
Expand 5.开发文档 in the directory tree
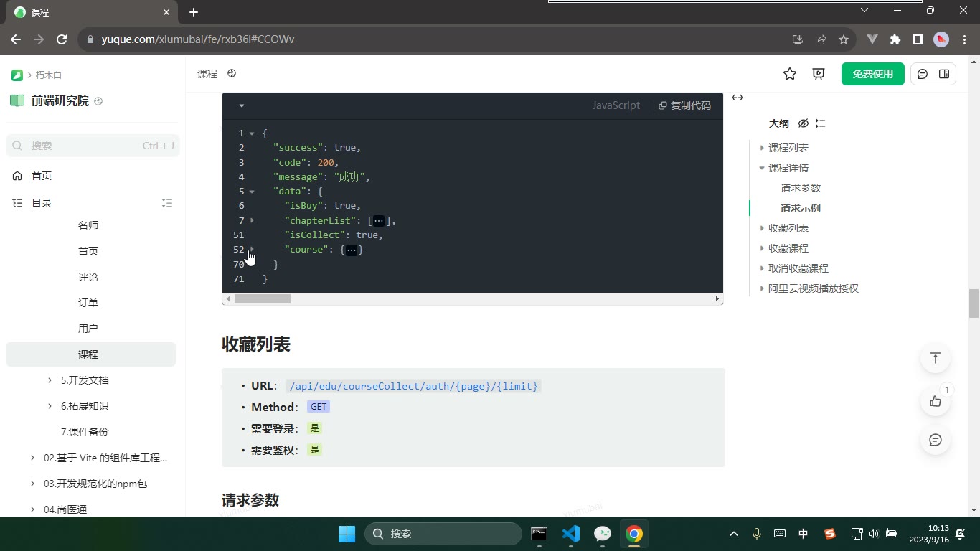coord(50,380)
